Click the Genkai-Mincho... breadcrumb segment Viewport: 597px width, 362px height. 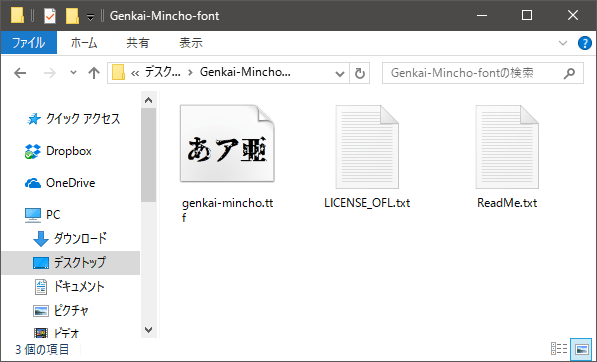coord(245,72)
